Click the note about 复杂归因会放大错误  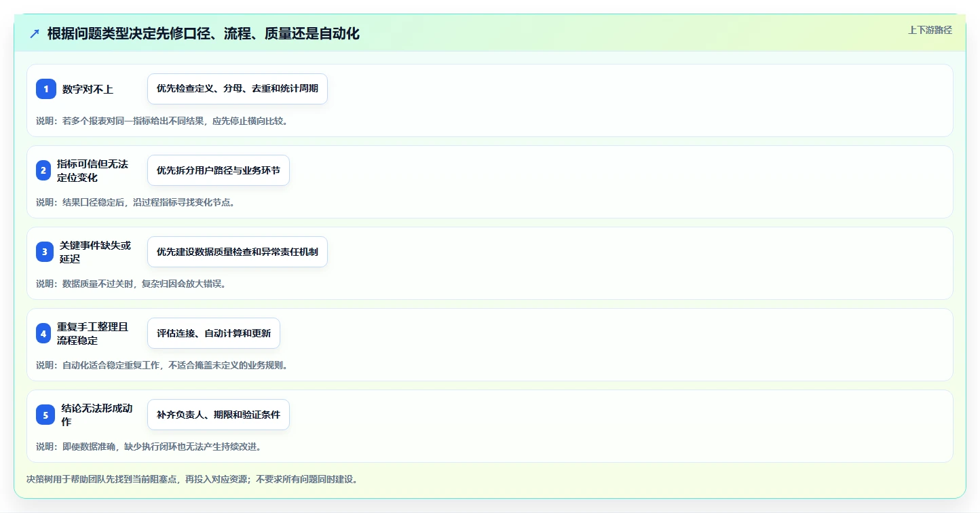coord(131,284)
